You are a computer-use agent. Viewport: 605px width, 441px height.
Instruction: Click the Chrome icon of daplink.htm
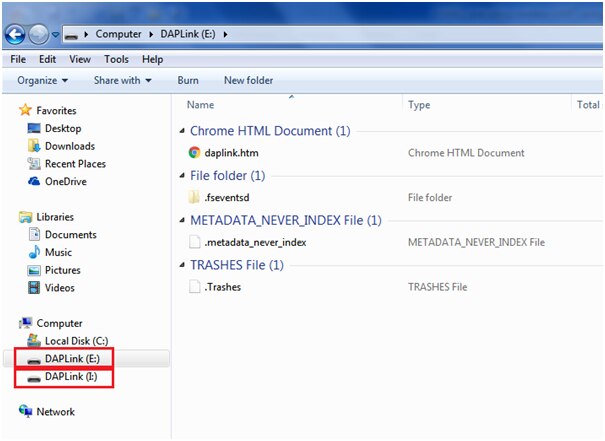pyautogui.click(x=194, y=153)
